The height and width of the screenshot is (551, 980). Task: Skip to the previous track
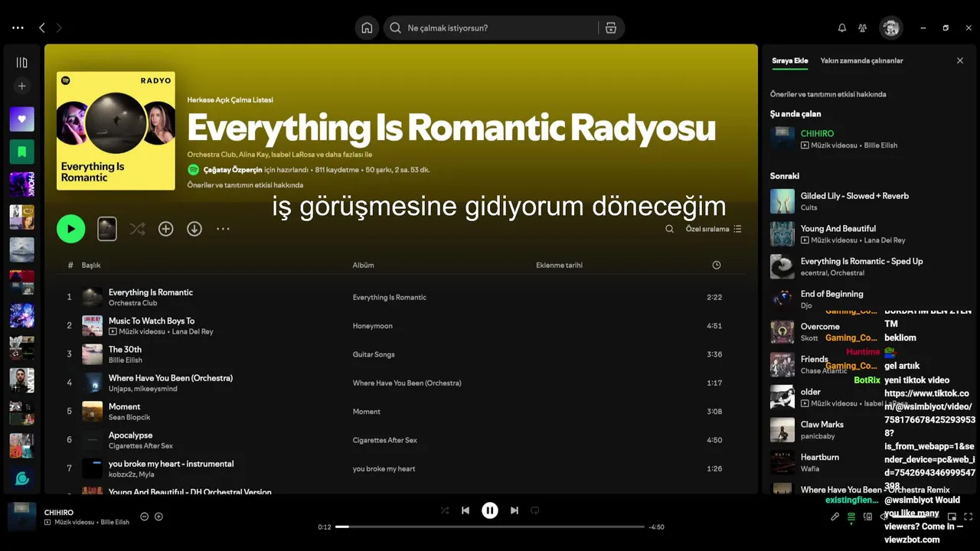465,510
